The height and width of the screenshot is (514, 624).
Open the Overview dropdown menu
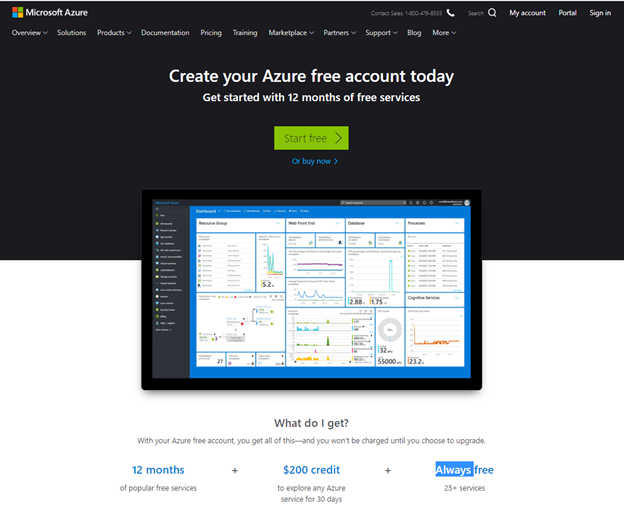tap(29, 33)
